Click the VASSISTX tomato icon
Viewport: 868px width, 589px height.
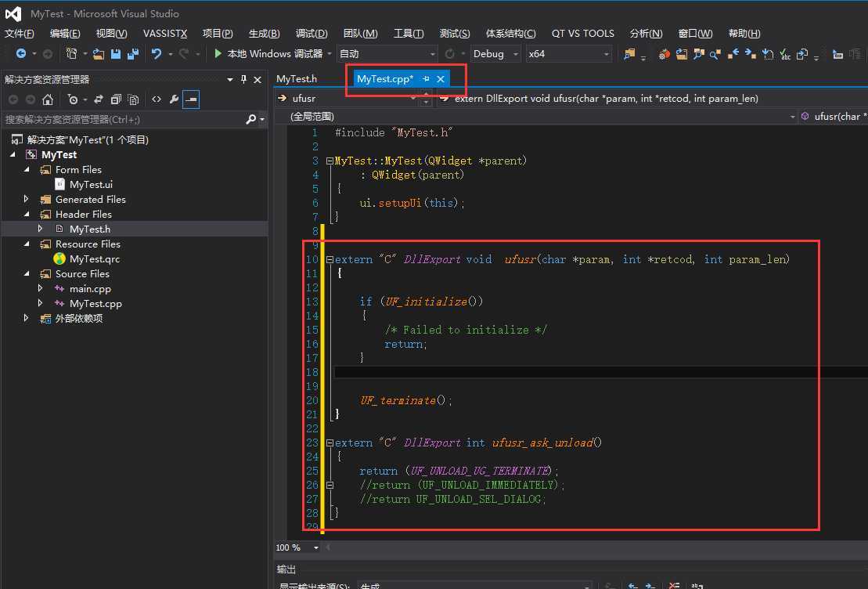(665, 54)
